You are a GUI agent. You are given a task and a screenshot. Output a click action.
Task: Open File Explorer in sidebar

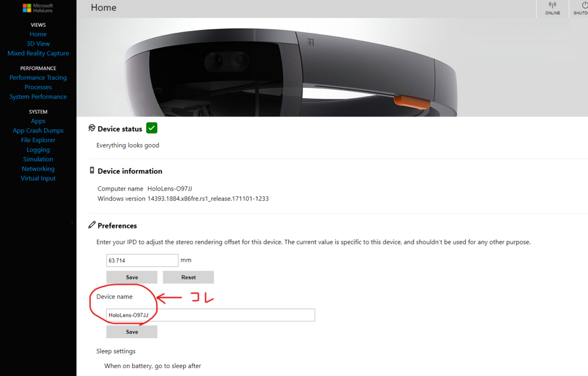(38, 140)
